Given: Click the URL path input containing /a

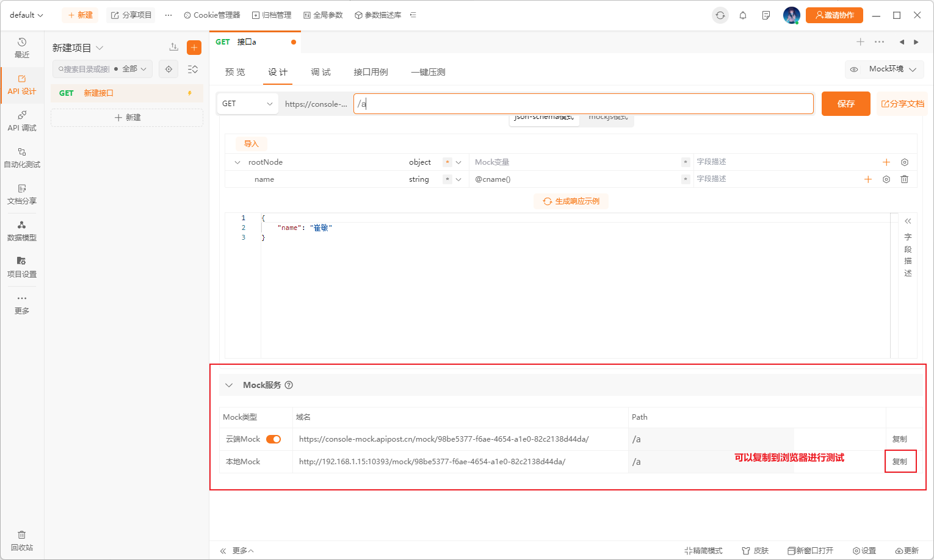Looking at the screenshot, I should 583,104.
